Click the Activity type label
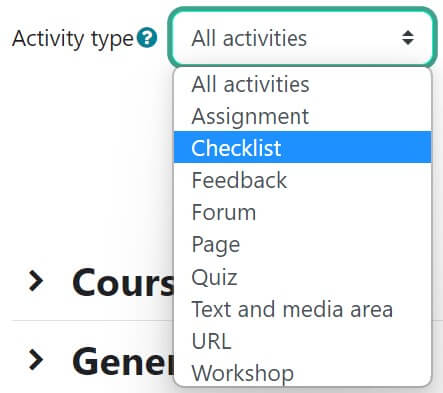Screen dimensions: 443x393 pyautogui.click(x=73, y=39)
